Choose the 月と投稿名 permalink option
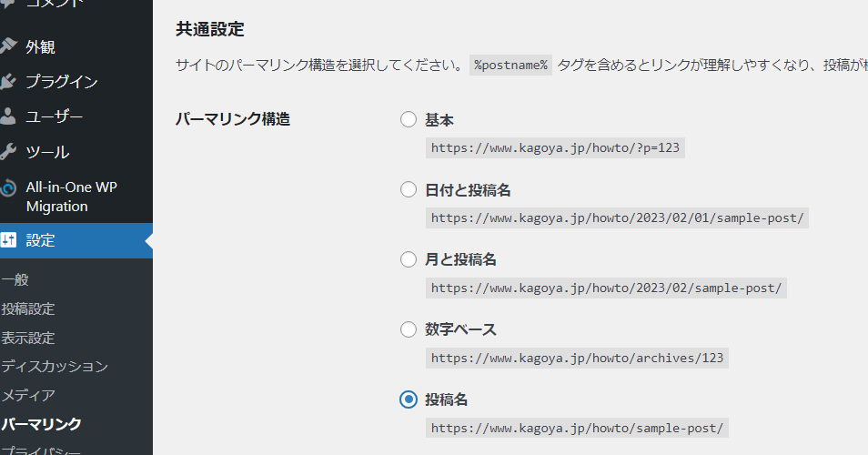Screen dimensions: 868x455 pos(409,260)
